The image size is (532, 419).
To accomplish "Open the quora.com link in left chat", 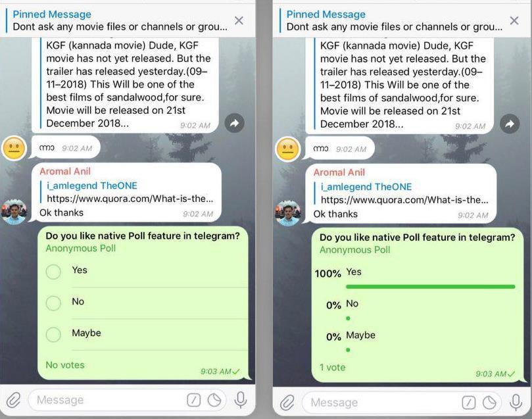I will [x=130, y=199].
